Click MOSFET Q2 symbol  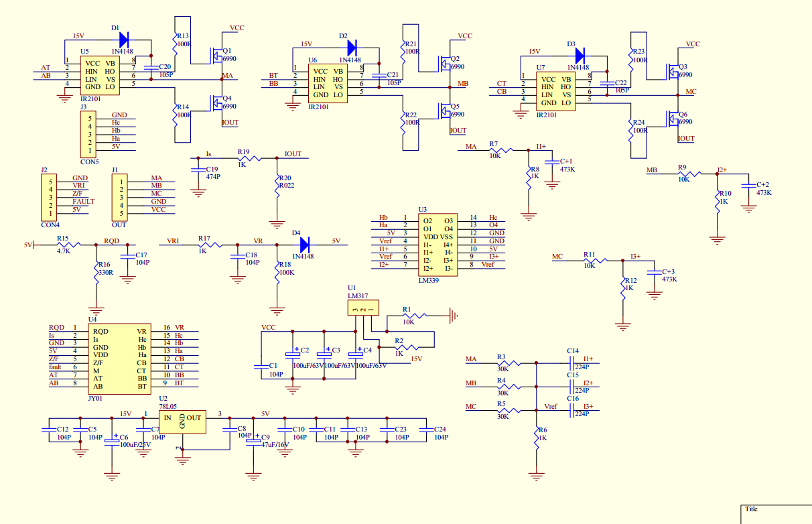tap(446, 64)
